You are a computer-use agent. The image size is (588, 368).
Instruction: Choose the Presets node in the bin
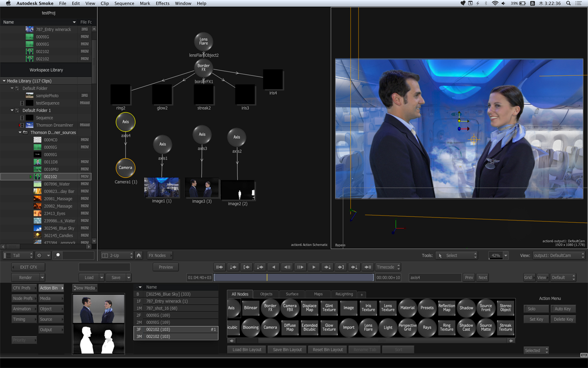[x=427, y=308]
